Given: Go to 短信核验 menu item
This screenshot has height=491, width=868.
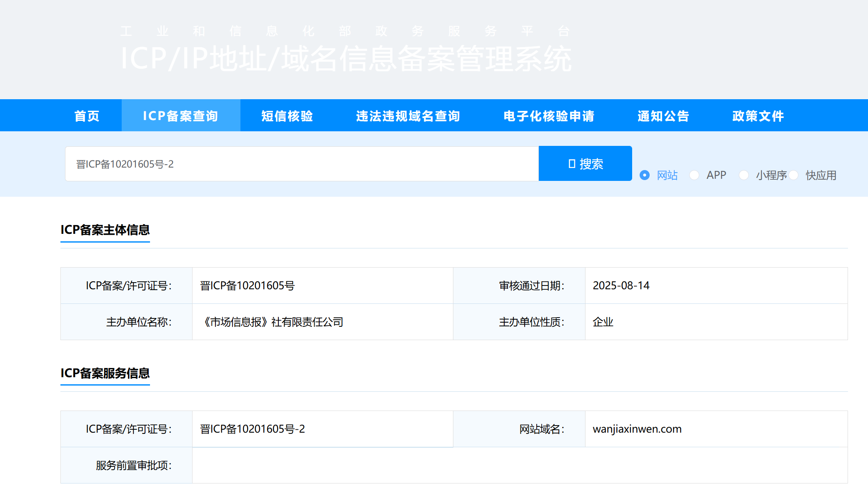Looking at the screenshot, I should tap(287, 116).
